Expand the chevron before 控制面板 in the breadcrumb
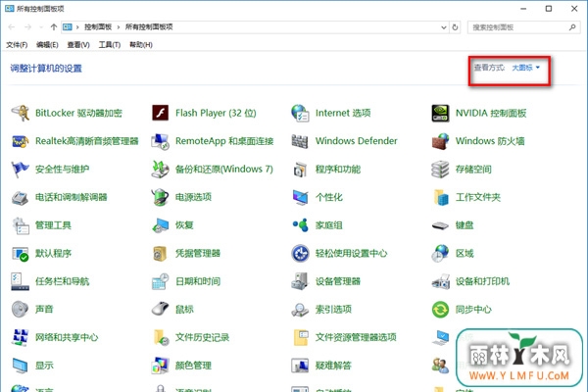Viewport: 588px width, 392px height. click(x=77, y=27)
